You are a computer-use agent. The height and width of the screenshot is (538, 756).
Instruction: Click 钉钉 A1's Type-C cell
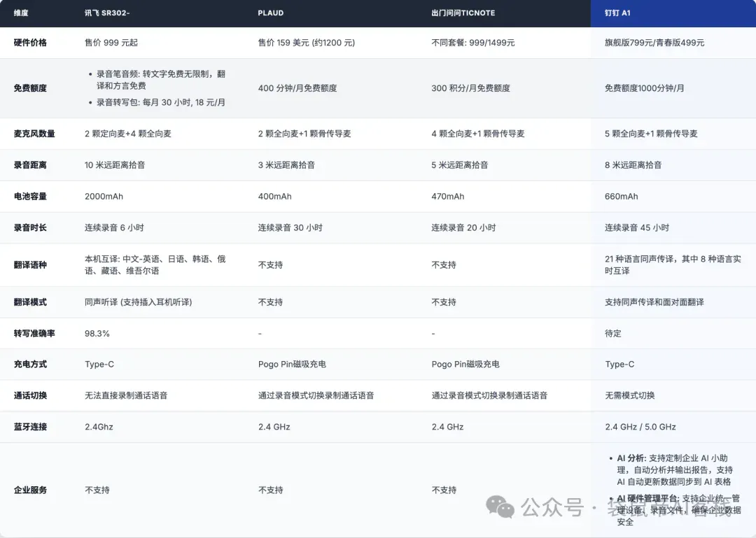coord(619,364)
